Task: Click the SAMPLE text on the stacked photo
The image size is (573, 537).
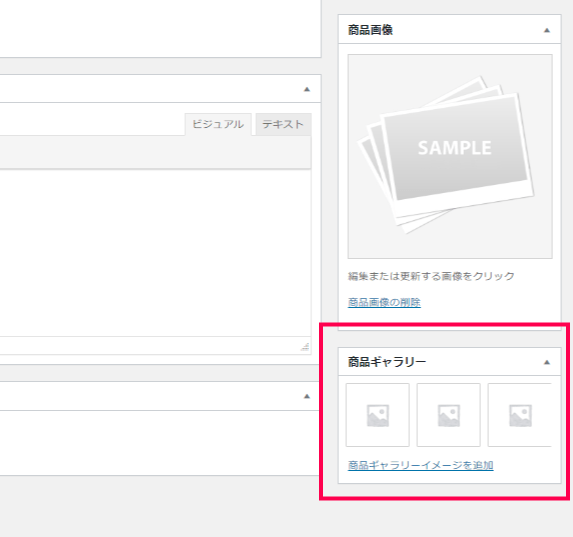Action: 455,148
